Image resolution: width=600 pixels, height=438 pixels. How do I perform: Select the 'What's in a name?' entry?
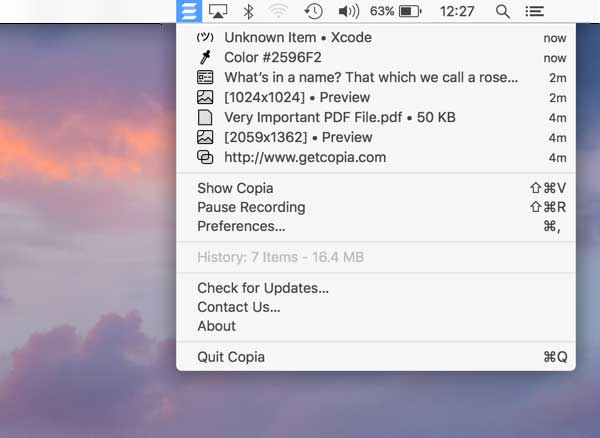pyautogui.click(x=376, y=77)
